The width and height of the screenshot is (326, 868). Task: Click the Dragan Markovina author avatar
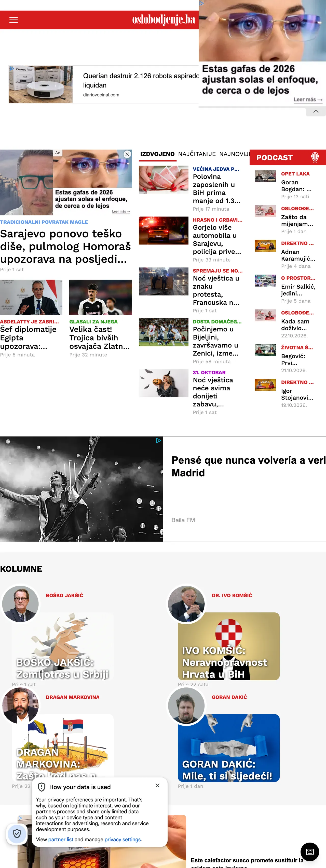20,705
